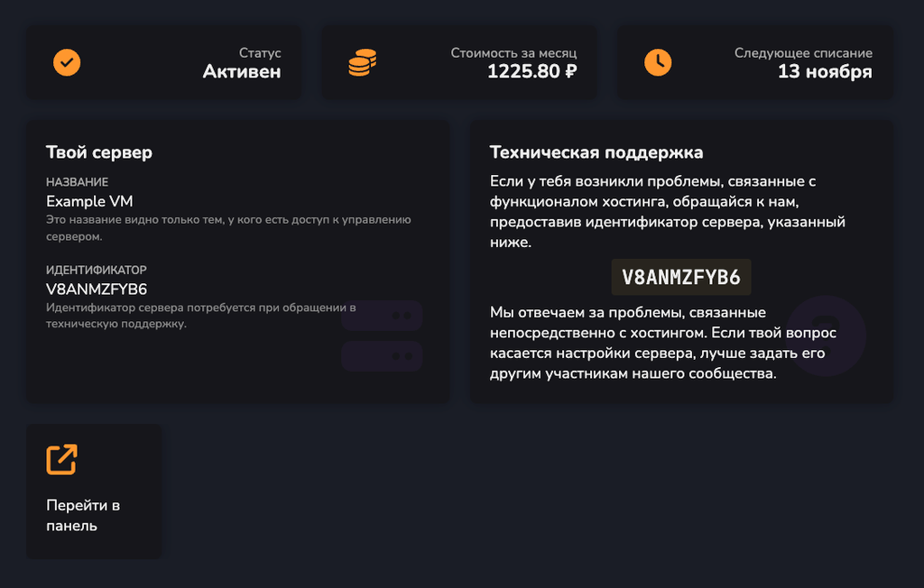Click the "Стоимость за месяц" label
This screenshot has width=924, height=588.
[x=513, y=53]
